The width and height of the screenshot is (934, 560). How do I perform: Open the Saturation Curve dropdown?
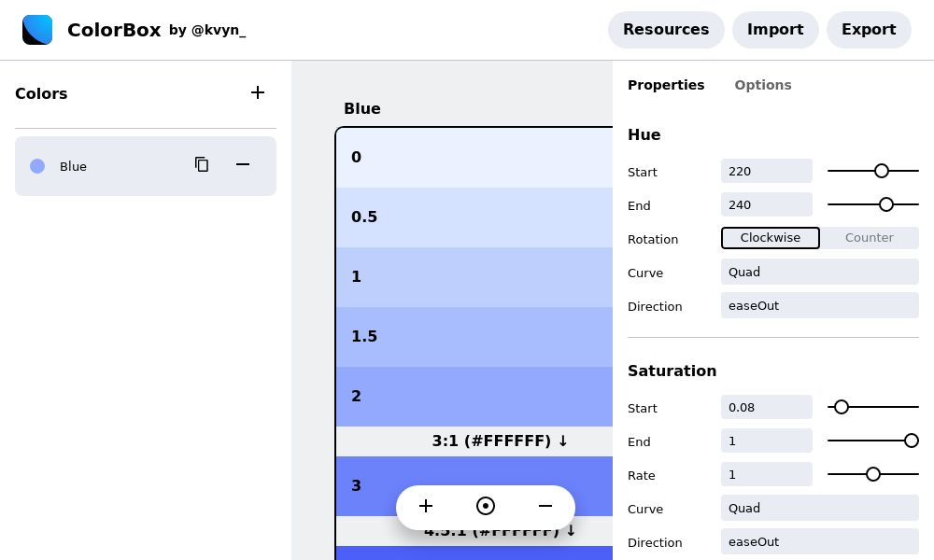819,508
